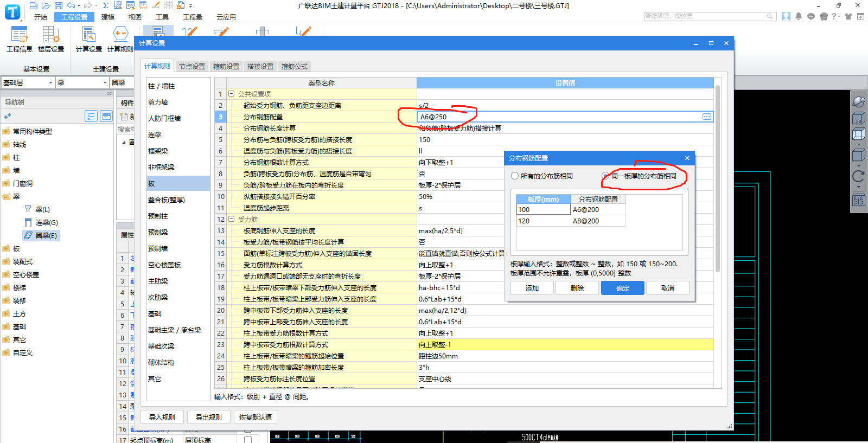Click the 删除 button

[x=577, y=288]
